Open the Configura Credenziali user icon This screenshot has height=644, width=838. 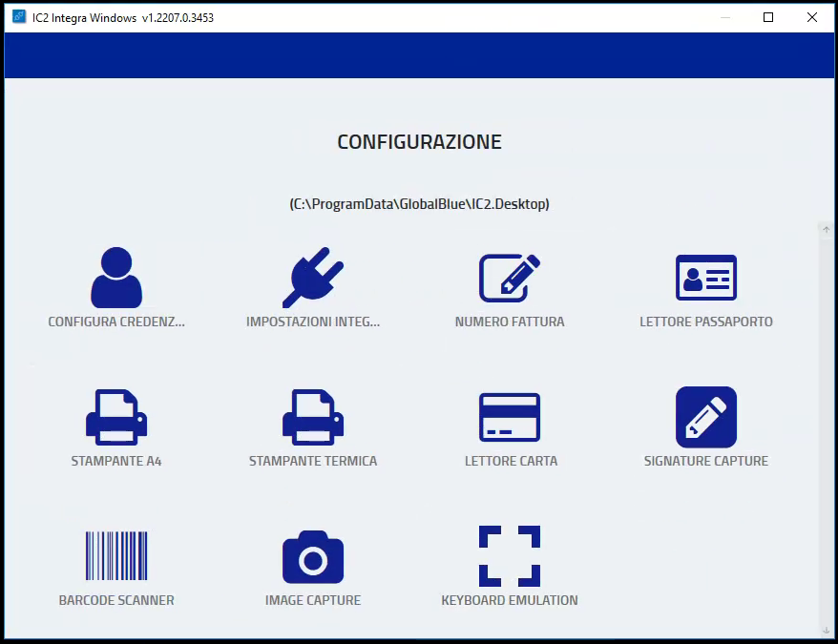pyautogui.click(x=116, y=278)
